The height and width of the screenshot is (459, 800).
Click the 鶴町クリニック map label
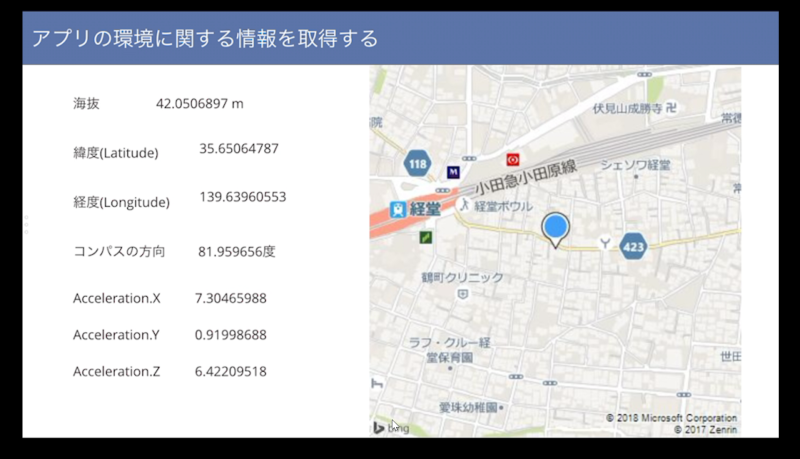point(462,277)
